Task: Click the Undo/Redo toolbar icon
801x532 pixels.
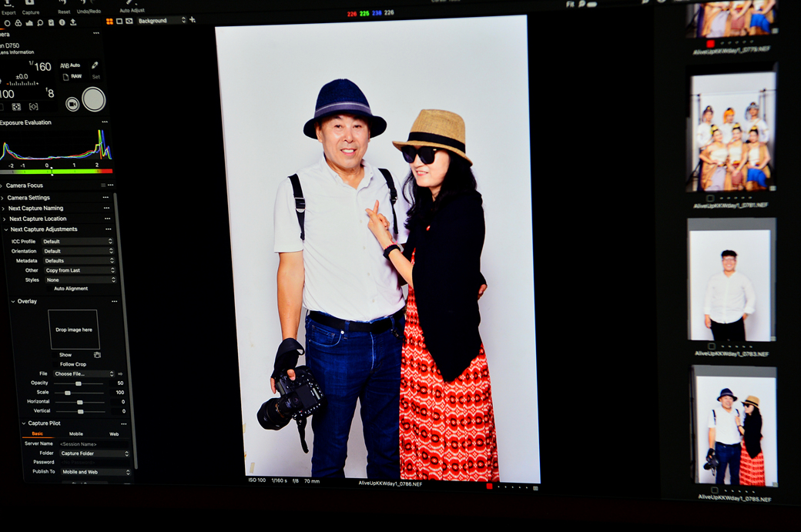Action: [x=88, y=2]
